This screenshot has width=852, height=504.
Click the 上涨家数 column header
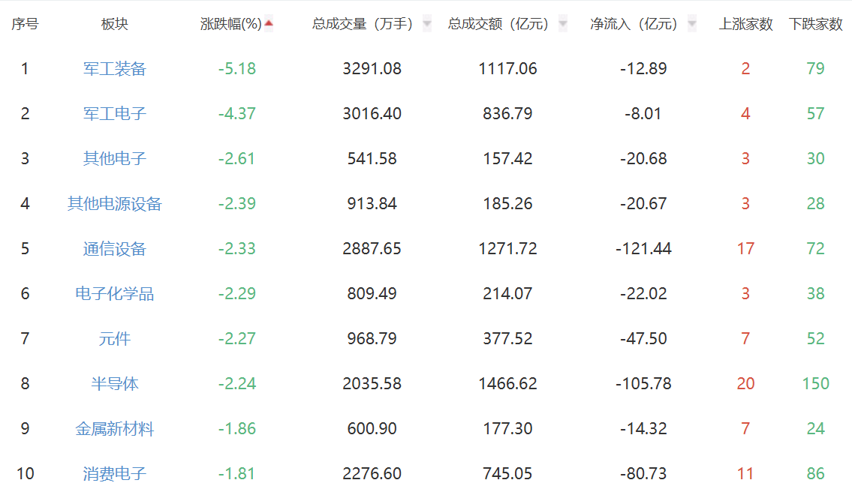tap(745, 24)
